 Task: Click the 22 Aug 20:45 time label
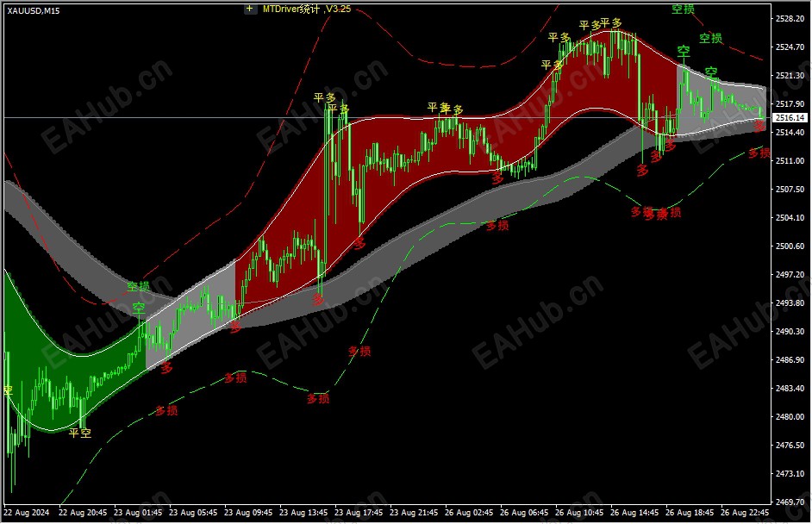(x=83, y=513)
